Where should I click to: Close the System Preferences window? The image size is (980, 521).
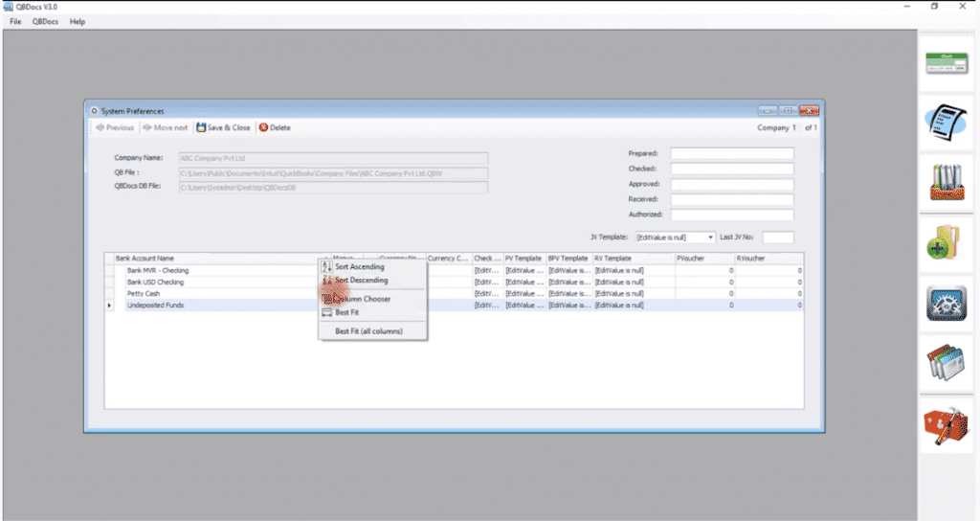click(x=809, y=111)
